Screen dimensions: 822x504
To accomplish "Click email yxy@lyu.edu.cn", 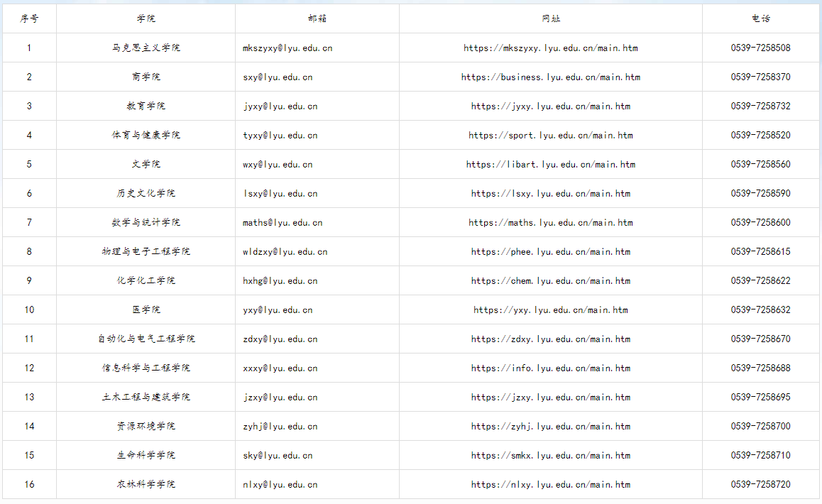I will click(278, 310).
